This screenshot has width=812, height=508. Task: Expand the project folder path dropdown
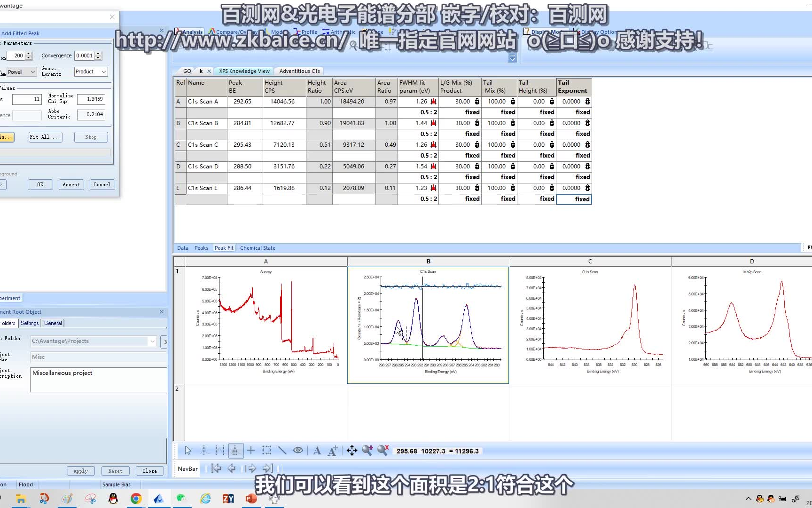(152, 341)
